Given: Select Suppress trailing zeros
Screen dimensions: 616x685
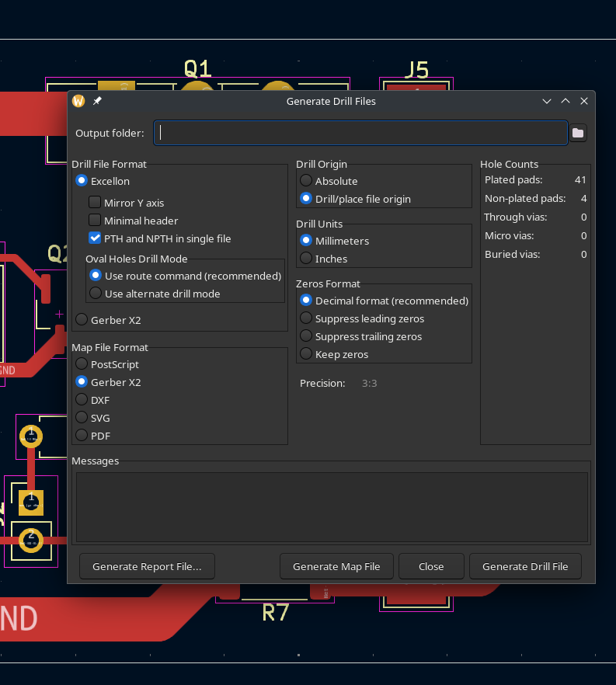Looking at the screenshot, I should 361,336.
